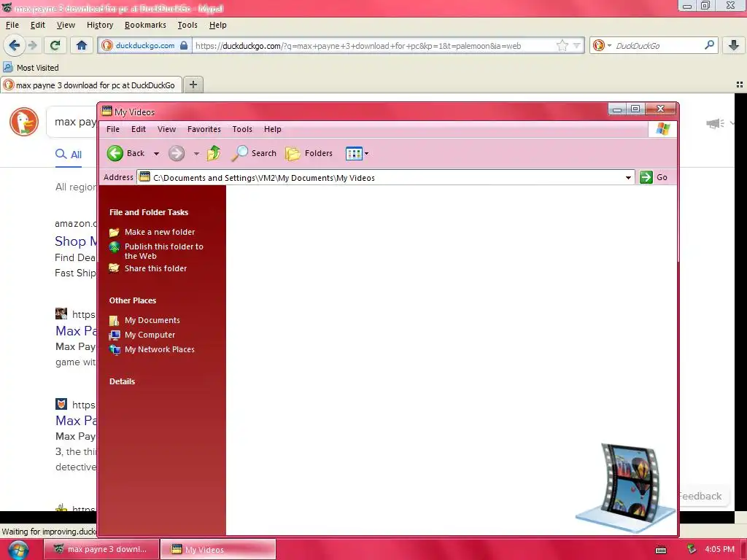Screen dimensions: 747x560
Task: Click the browser Back button
Action: 15,45
